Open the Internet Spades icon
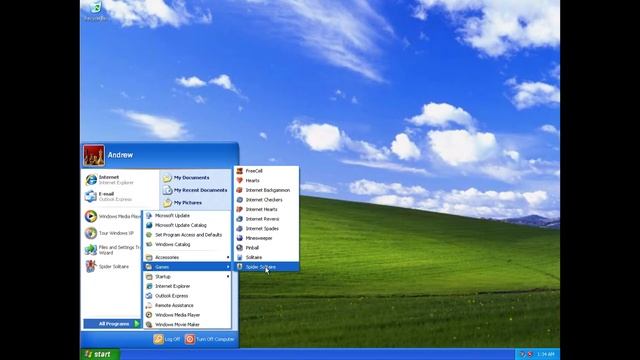640x360 pixels. [240, 229]
